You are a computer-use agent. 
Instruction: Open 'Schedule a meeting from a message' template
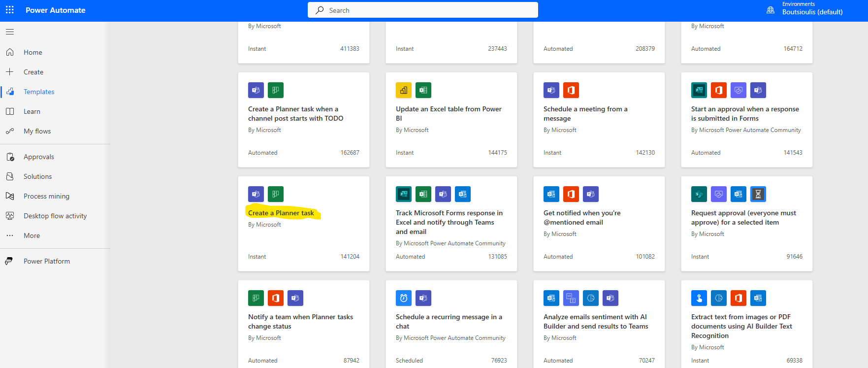585,113
